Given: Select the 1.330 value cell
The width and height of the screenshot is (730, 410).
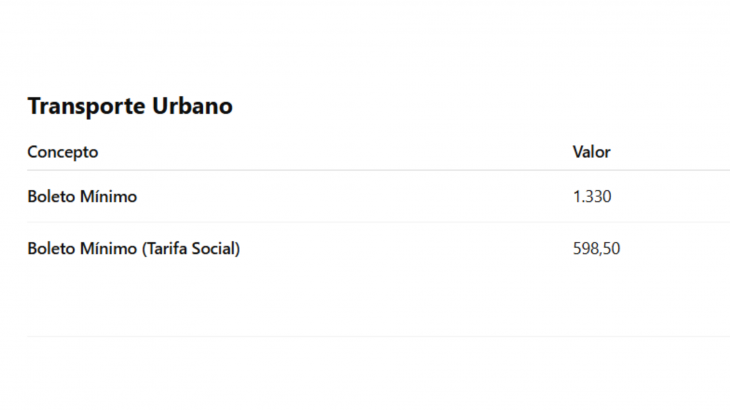Looking at the screenshot, I should pos(592,196).
